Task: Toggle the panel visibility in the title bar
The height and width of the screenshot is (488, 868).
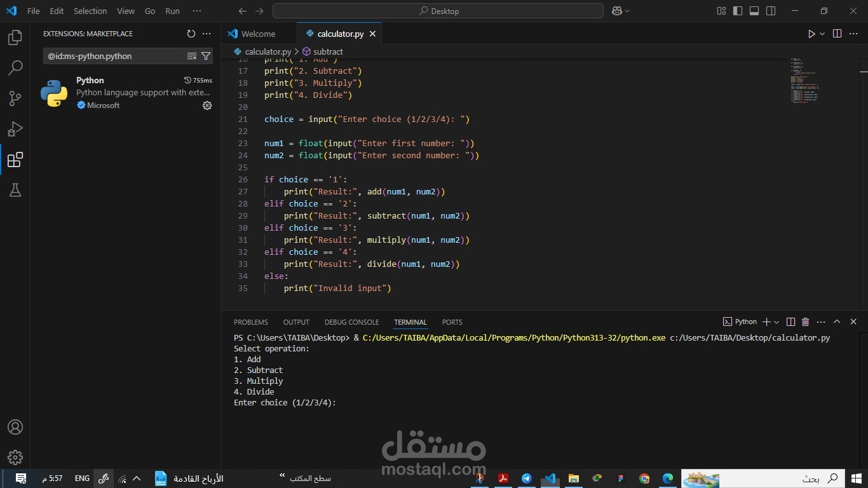Action: (754, 11)
